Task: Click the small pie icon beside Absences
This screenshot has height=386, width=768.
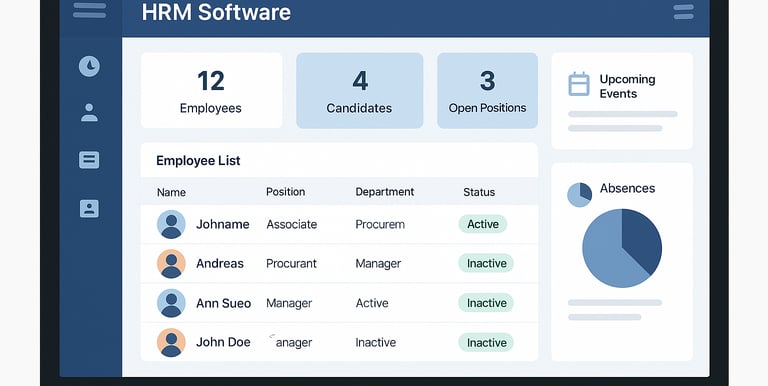Action: pyautogui.click(x=579, y=194)
